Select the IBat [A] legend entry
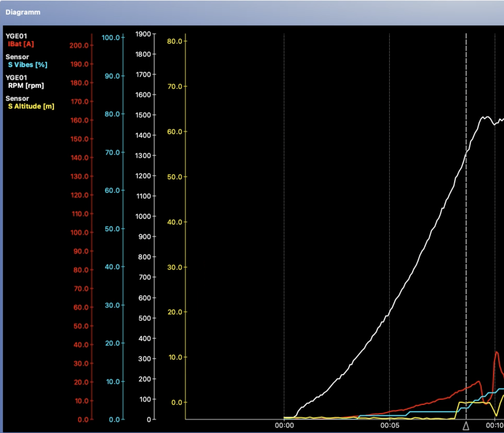The height and width of the screenshot is (433, 504). point(21,44)
